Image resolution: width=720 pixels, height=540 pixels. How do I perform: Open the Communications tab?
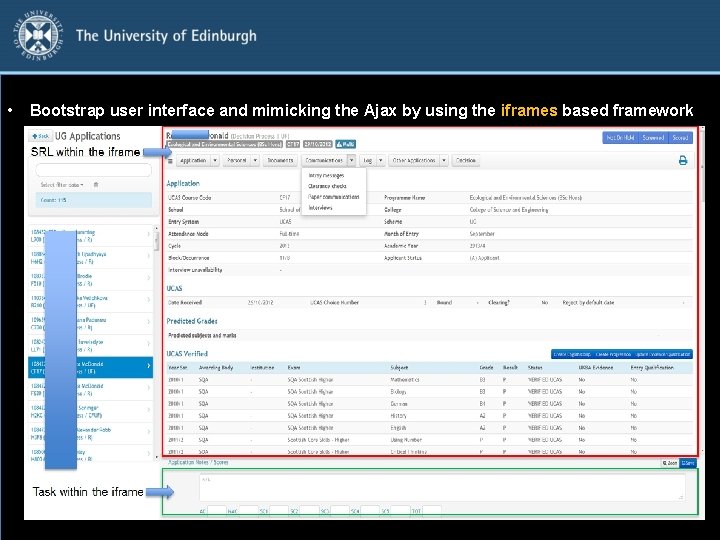(x=324, y=160)
